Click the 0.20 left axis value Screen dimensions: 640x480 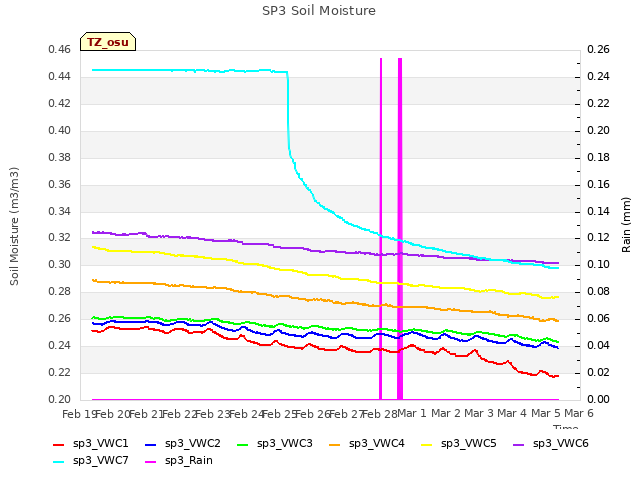[x=60, y=400]
